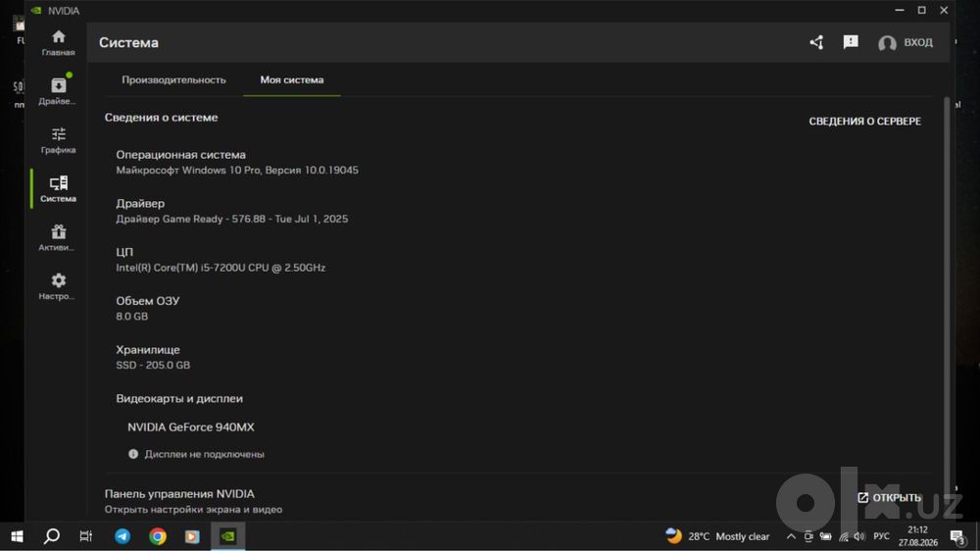This screenshot has height=551, width=980.
Task: Click the volume speaker tray icon
Action: pos(860,536)
